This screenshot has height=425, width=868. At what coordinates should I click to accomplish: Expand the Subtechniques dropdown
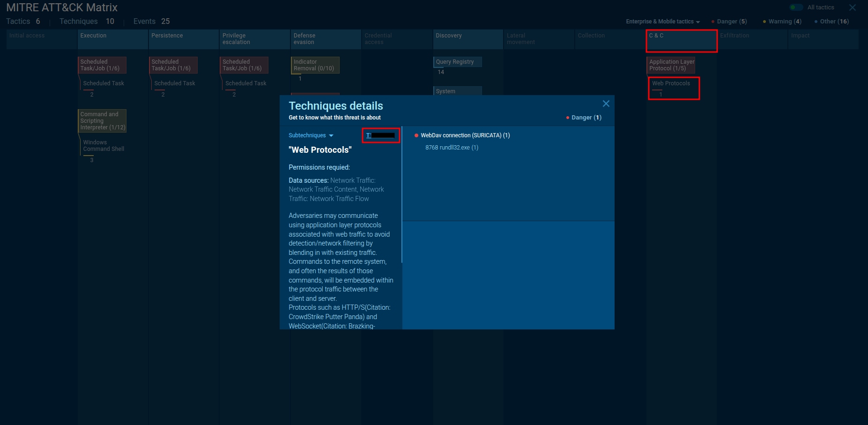(311, 135)
